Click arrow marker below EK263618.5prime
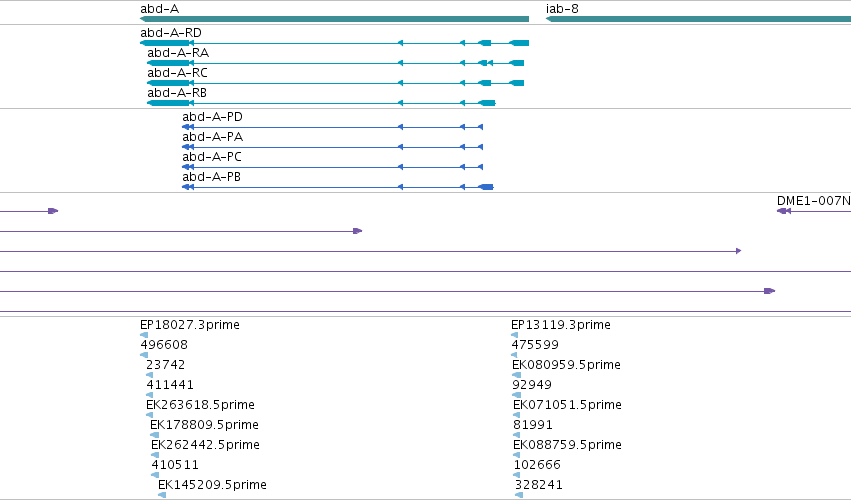This screenshot has height=500, width=851. pos(149,415)
